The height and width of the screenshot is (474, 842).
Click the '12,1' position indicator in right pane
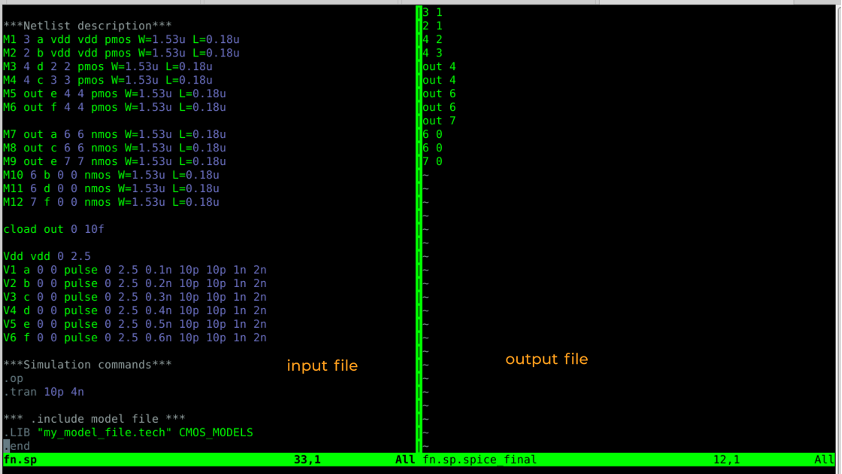(727, 460)
